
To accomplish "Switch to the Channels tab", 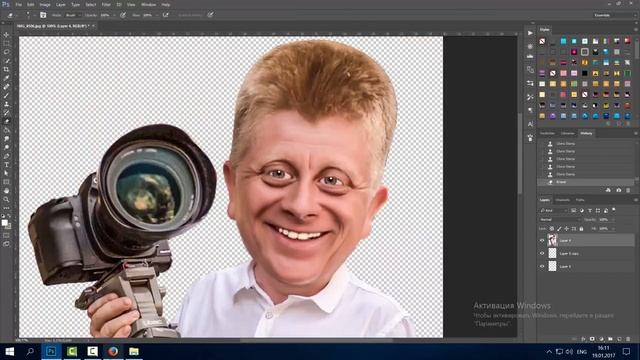I will click(562, 200).
